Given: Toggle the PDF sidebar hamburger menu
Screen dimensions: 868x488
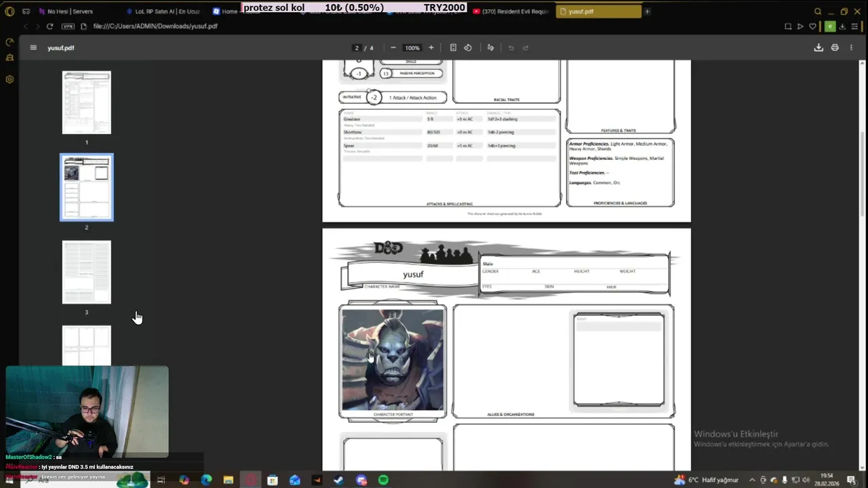Looking at the screenshot, I should [33, 47].
